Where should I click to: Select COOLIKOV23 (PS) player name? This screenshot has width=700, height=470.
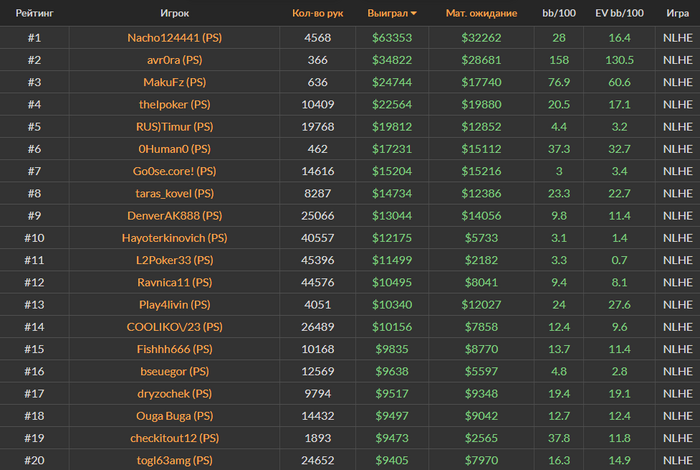174,326
